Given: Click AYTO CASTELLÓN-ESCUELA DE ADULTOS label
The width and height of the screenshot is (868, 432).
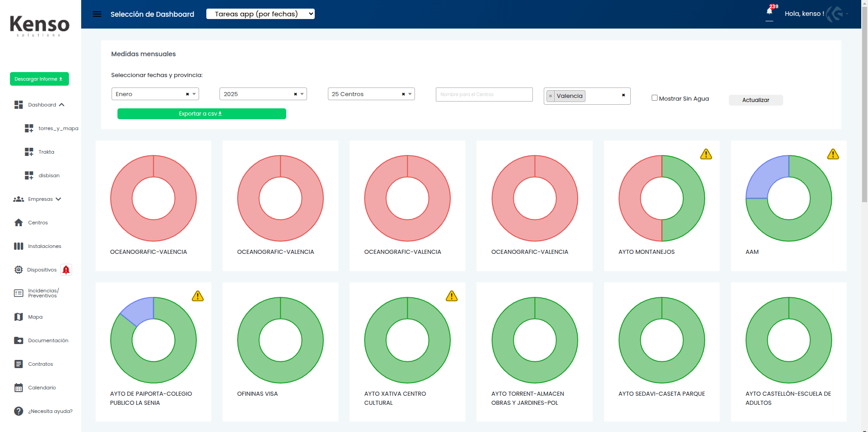Looking at the screenshot, I should click(x=788, y=398).
